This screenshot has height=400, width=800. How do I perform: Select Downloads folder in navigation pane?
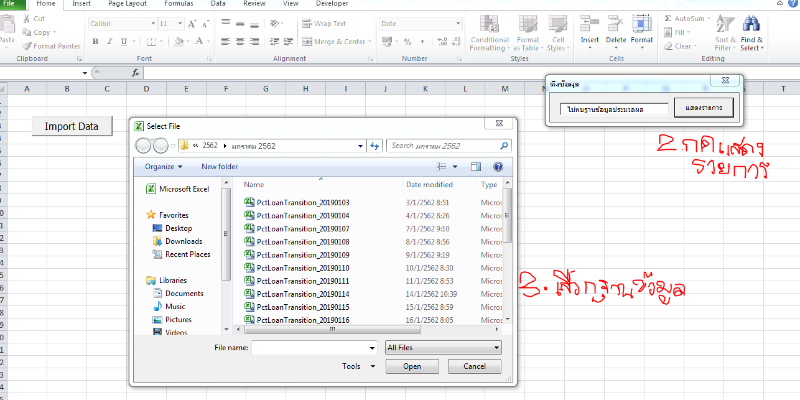[x=183, y=241]
